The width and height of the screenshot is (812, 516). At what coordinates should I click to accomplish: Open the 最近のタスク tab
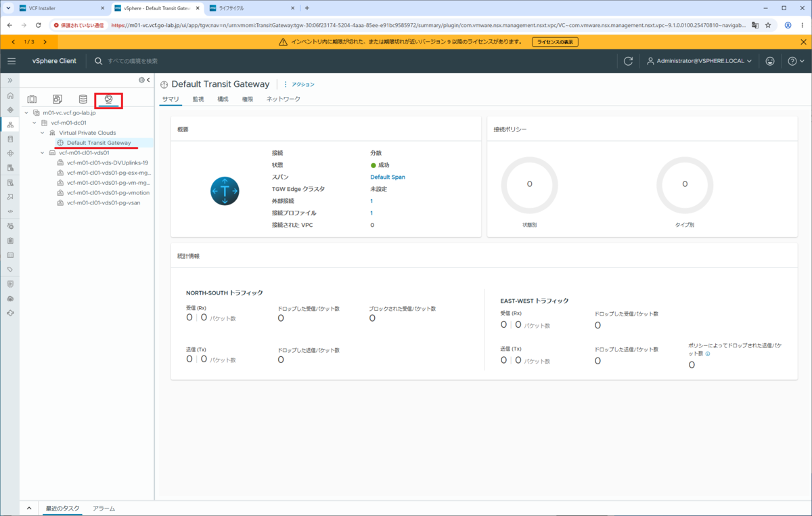(x=62, y=508)
